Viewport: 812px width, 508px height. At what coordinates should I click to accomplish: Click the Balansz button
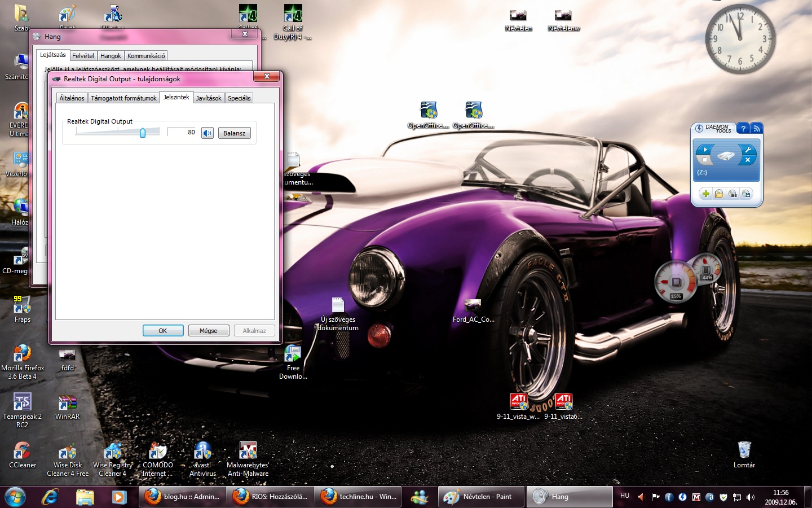pyautogui.click(x=234, y=133)
